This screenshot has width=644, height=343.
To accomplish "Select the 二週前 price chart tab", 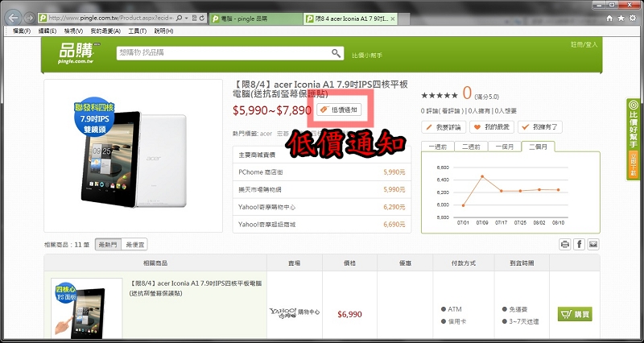I will [471, 147].
